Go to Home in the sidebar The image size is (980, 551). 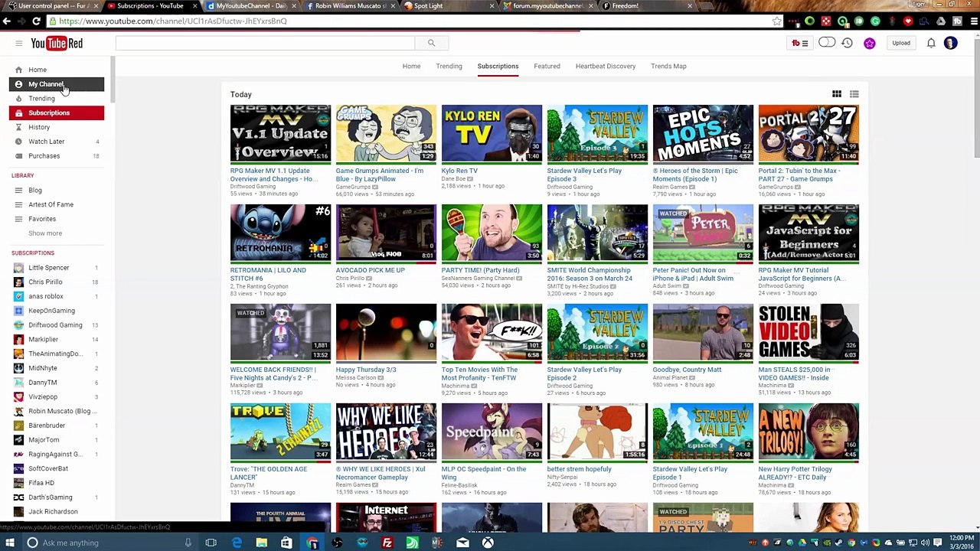(57, 70)
